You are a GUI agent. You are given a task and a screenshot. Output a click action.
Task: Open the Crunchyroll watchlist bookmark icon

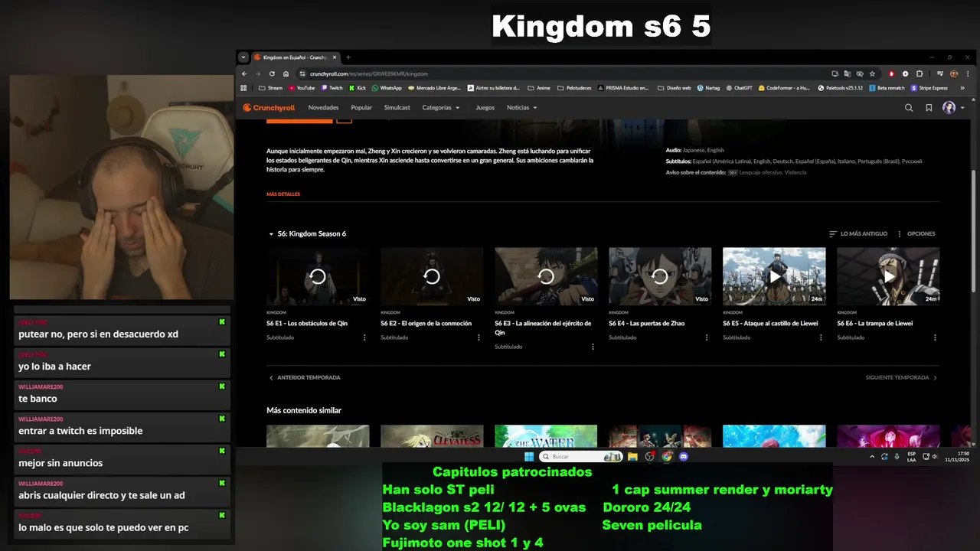click(x=929, y=108)
